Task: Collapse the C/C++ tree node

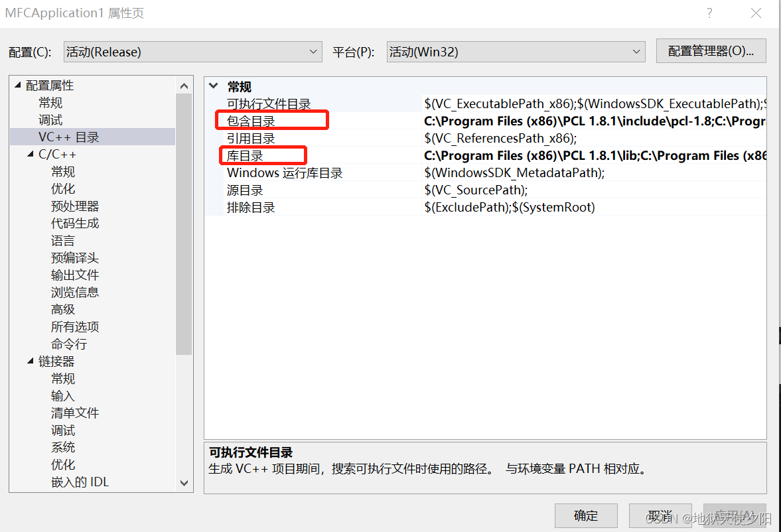Action: click(29, 154)
